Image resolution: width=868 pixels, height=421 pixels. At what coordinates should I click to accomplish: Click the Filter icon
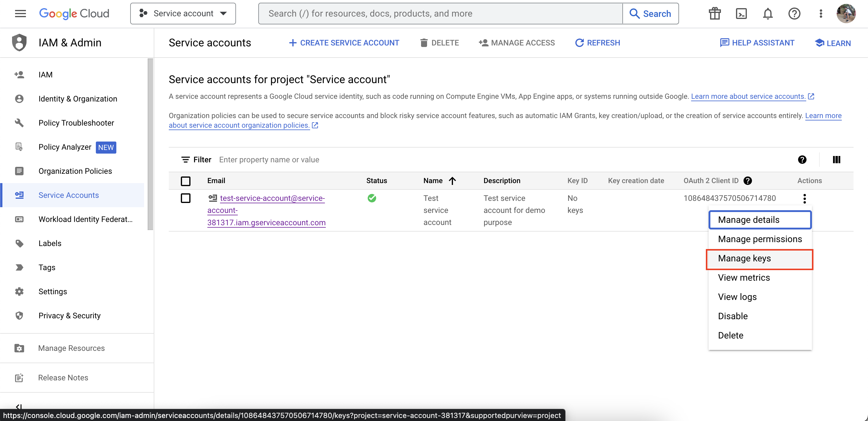pyautogui.click(x=185, y=160)
